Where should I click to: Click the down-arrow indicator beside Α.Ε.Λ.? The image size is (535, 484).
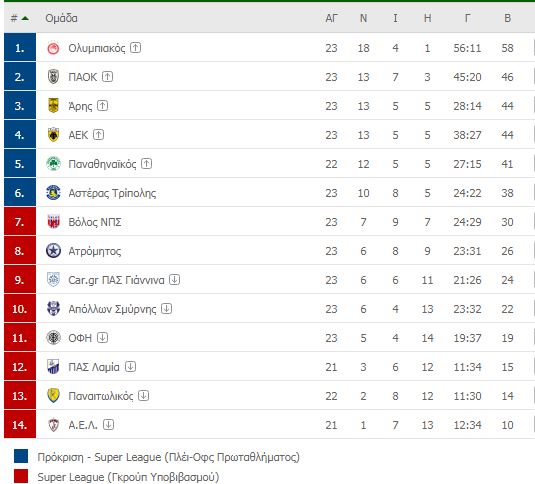point(108,424)
